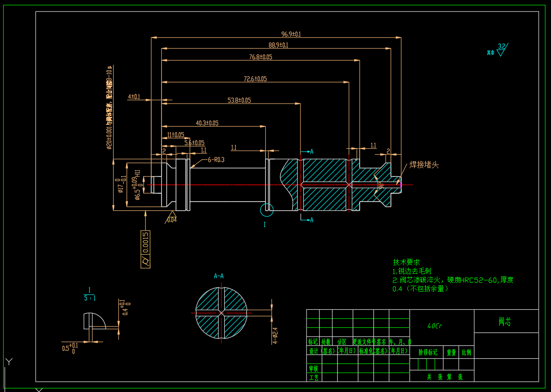551x392 pixels.
Task: Click the 0.0015 cylindricity tolerance frame
Action: coord(146,249)
